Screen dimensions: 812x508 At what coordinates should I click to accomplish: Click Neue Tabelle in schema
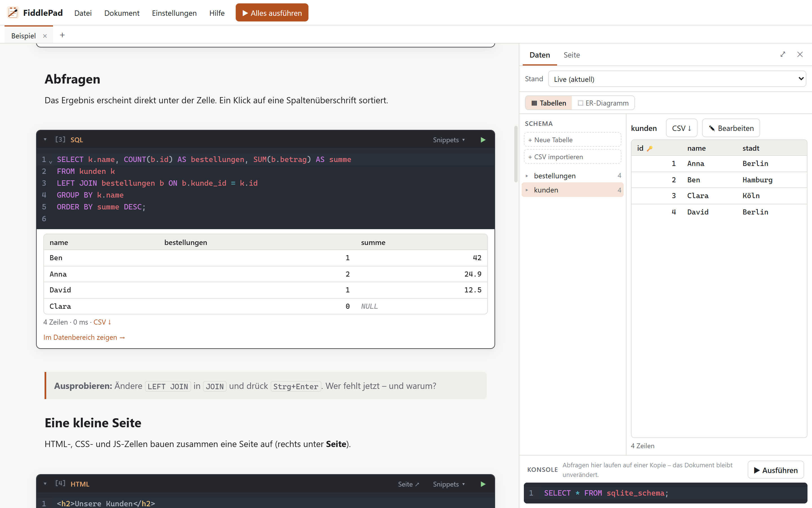(572, 140)
